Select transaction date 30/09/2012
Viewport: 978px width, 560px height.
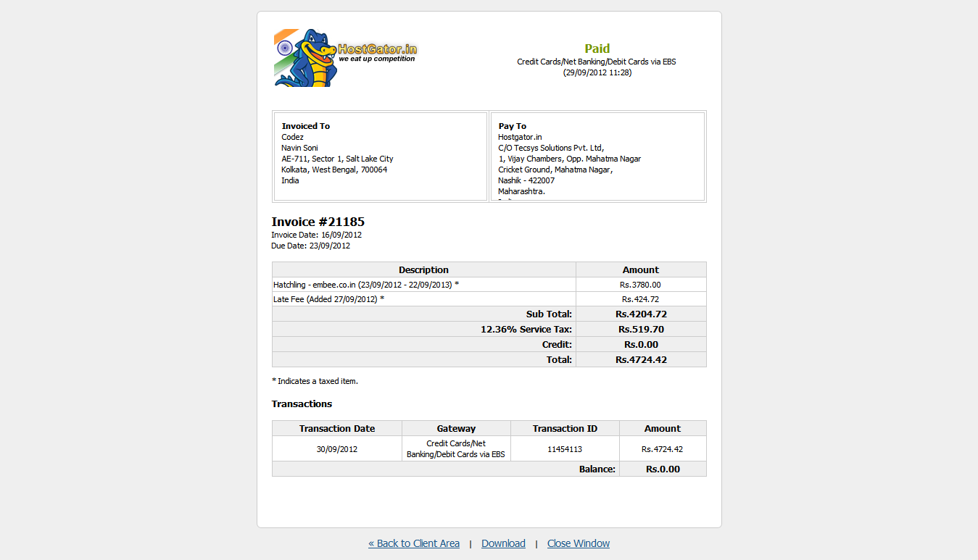(337, 449)
